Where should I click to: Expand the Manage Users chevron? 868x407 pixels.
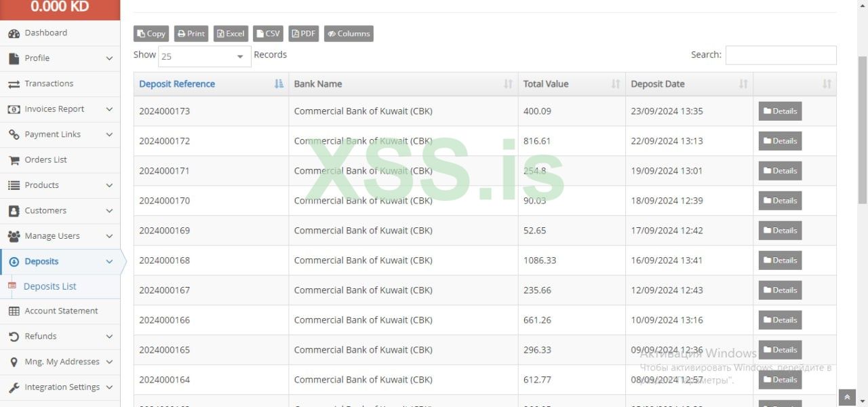(x=109, y=236)
